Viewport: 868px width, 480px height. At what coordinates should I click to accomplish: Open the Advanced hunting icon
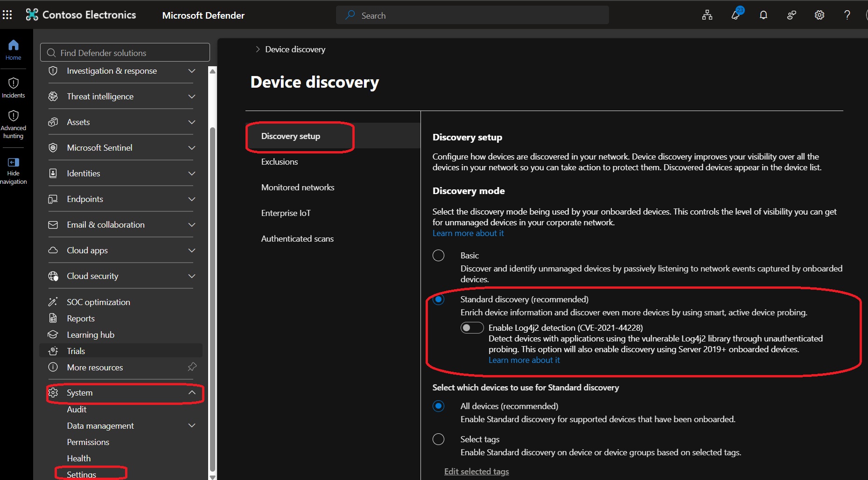[x=14, y=116]
